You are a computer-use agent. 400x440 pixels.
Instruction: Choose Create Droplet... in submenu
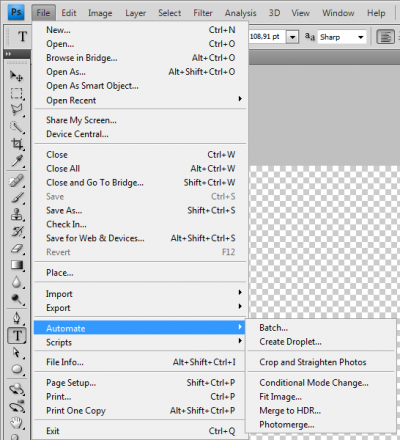click(321, 342)
